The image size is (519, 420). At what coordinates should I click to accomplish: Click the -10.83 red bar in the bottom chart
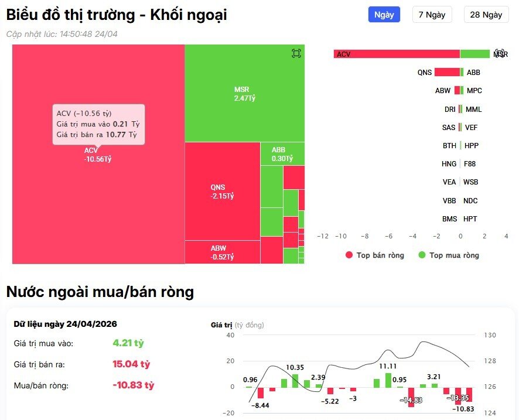point(469,394)
